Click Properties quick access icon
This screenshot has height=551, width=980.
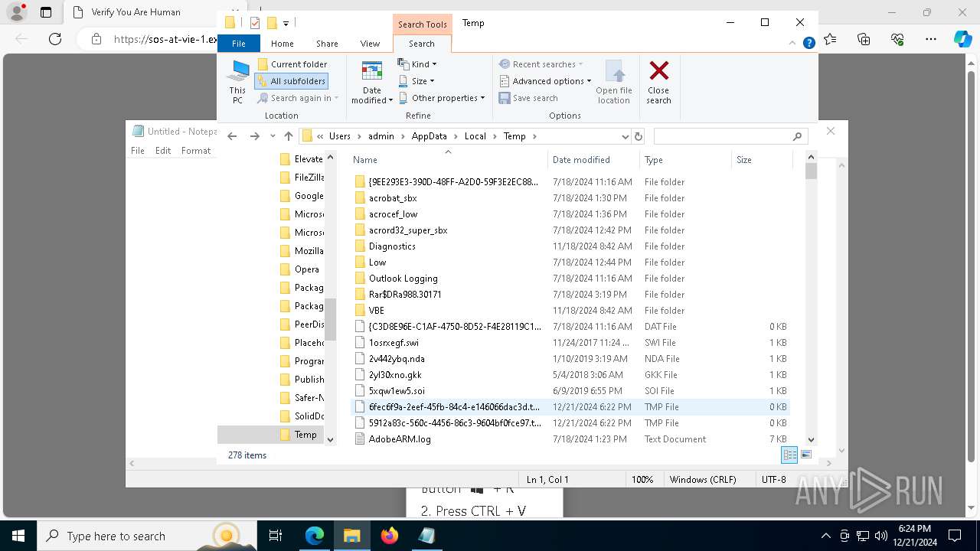[255, 23]
